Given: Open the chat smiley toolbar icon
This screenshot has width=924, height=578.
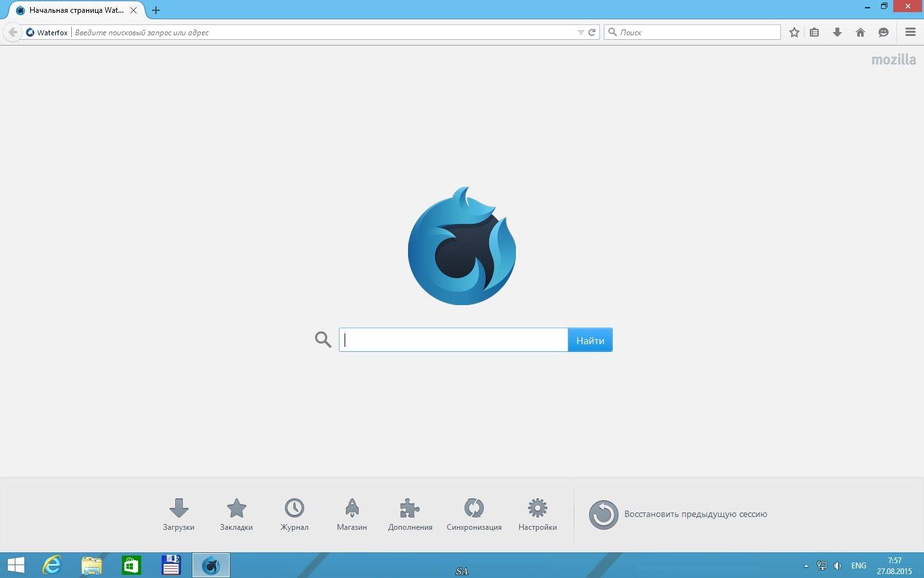Looking at the screenshot, I should pyautogui.click(x=884, y=32).
